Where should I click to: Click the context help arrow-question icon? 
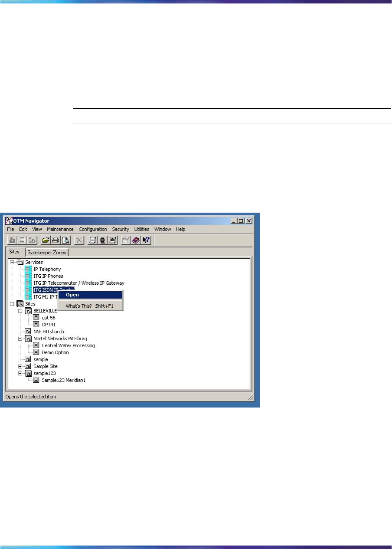(146, 240)
